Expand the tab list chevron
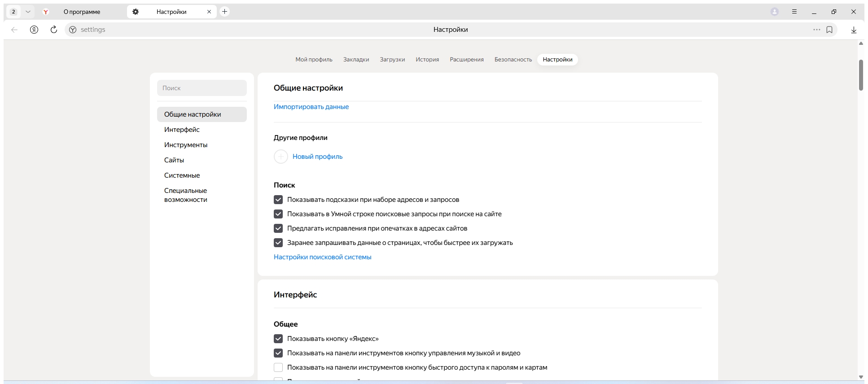 [x=28, y=12]
